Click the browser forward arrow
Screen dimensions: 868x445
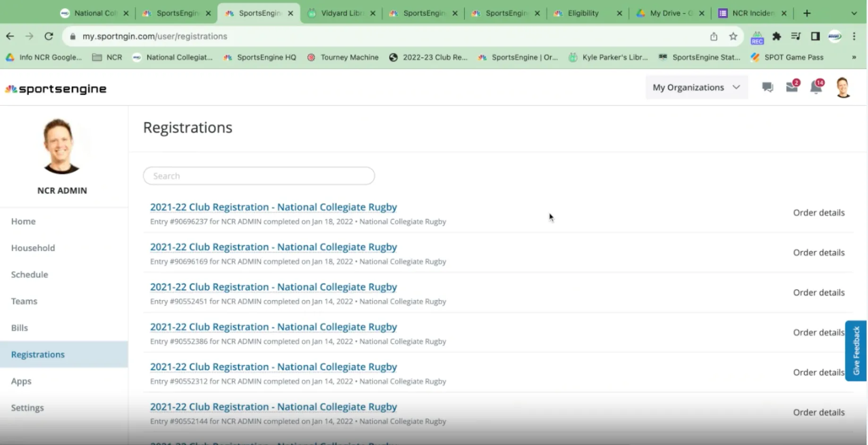[x=29, y=36]
